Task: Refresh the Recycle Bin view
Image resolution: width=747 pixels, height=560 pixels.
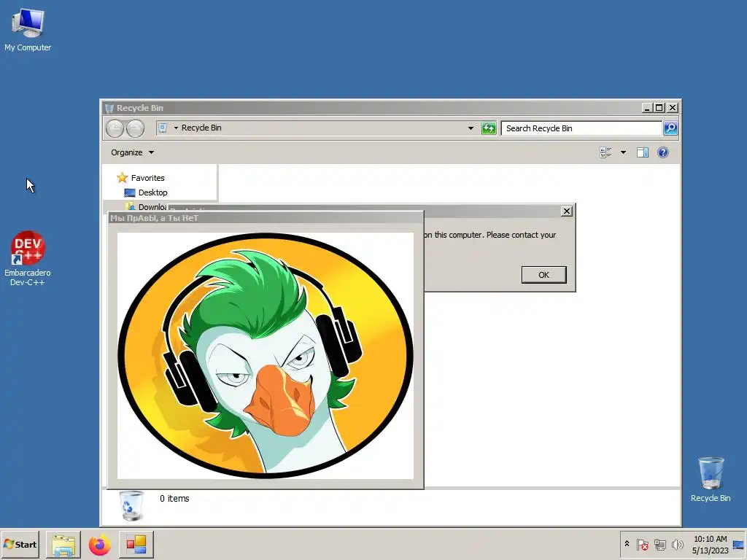Action: [x=489, y=128]
